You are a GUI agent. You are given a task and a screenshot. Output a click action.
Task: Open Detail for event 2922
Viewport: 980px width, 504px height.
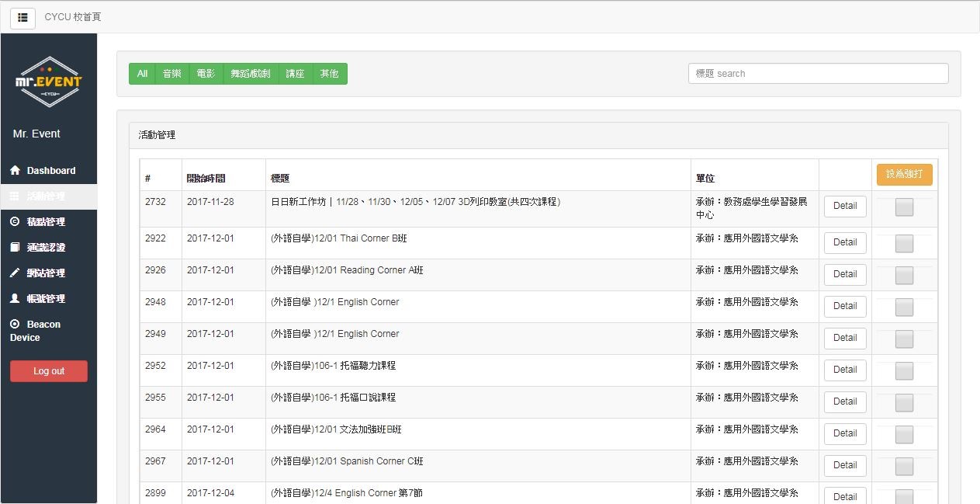(845, 242)
